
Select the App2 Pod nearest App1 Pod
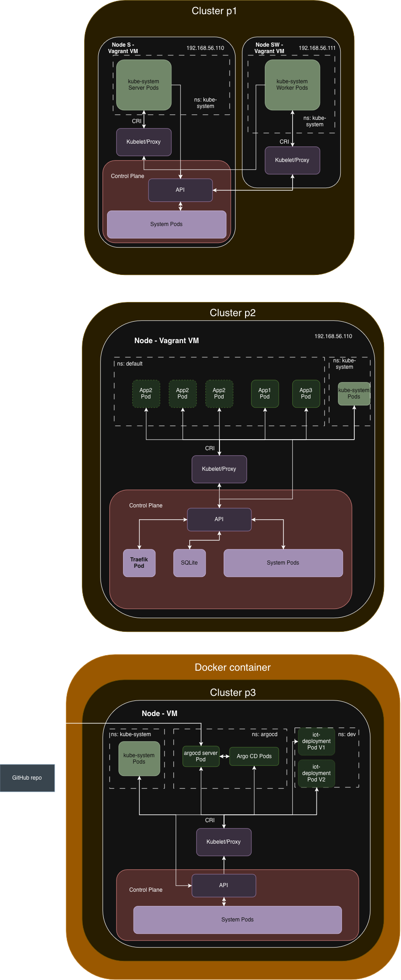point(219,393)
